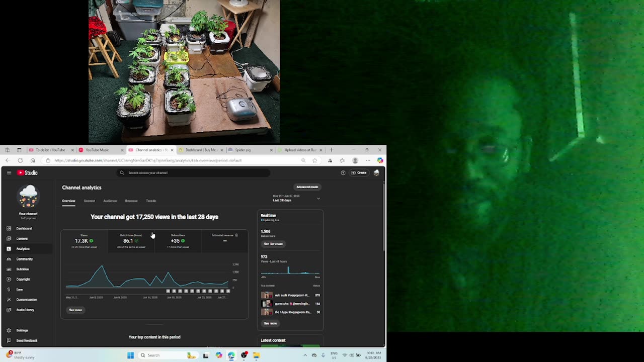Open the top Realtime video with 870 views
The image size is (644, 362).
(x=290, y=295)
